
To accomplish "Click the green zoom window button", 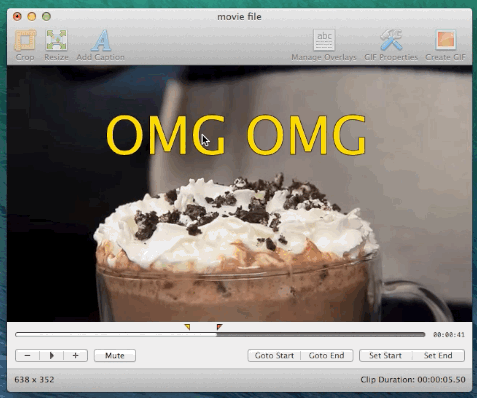I will pos(46,16).
